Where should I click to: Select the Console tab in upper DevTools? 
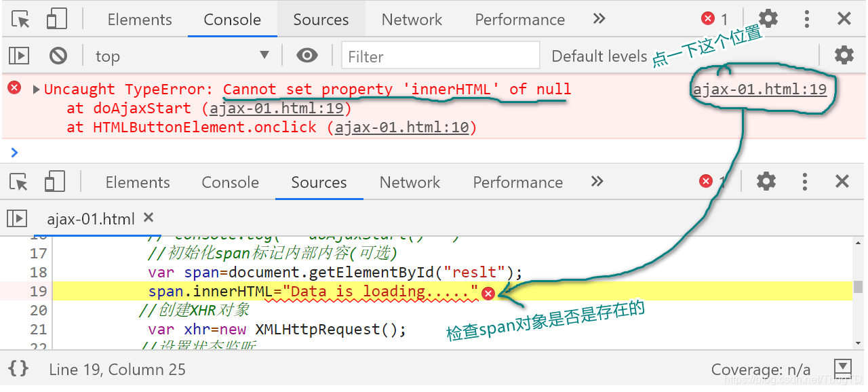[x=233, y=20]
